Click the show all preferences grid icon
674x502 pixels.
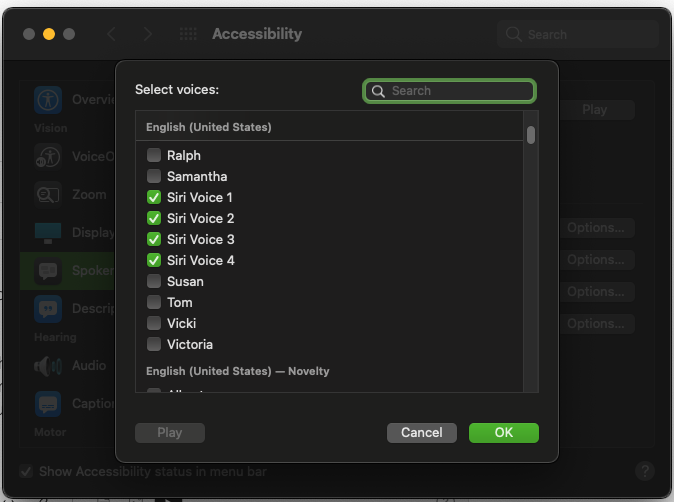coord(188,34)
